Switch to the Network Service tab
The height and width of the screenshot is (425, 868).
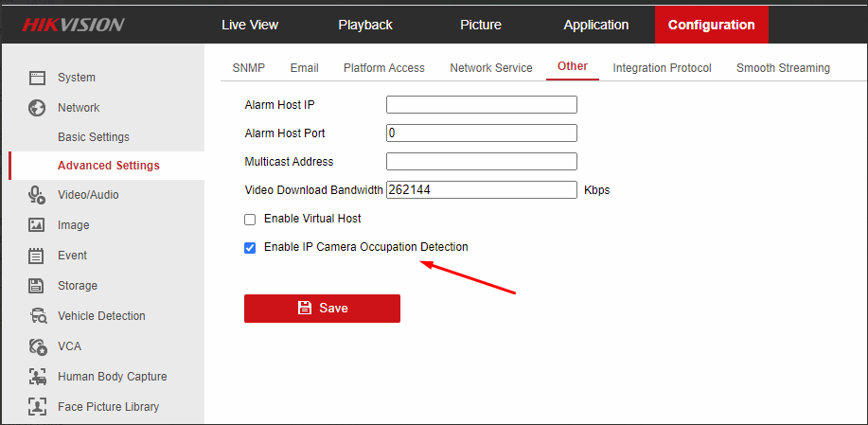(x=491, y=68)
